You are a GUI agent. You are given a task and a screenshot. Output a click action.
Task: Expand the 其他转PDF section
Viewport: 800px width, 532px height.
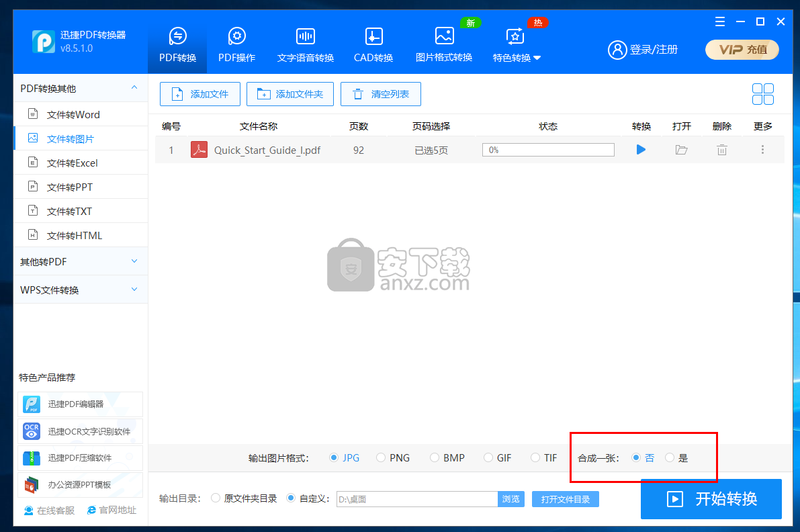pyautogui.click(x=81, y=261)
